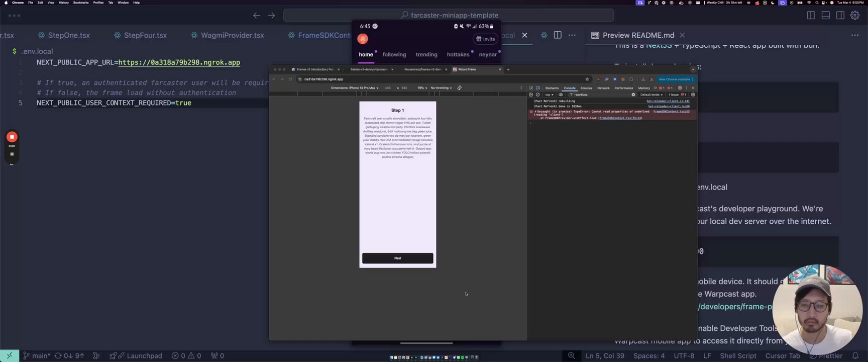The image size is (868, 362).
Task: Open Launchpad in the status bar
Action: point(136,355)
